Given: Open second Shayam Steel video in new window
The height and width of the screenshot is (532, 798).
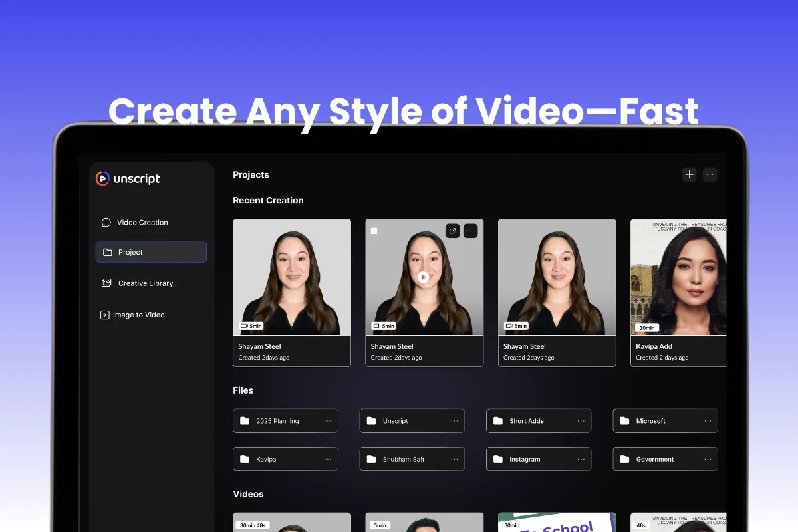Looking at the screenshot, I should pyautogui.click(x=453, y=231).
